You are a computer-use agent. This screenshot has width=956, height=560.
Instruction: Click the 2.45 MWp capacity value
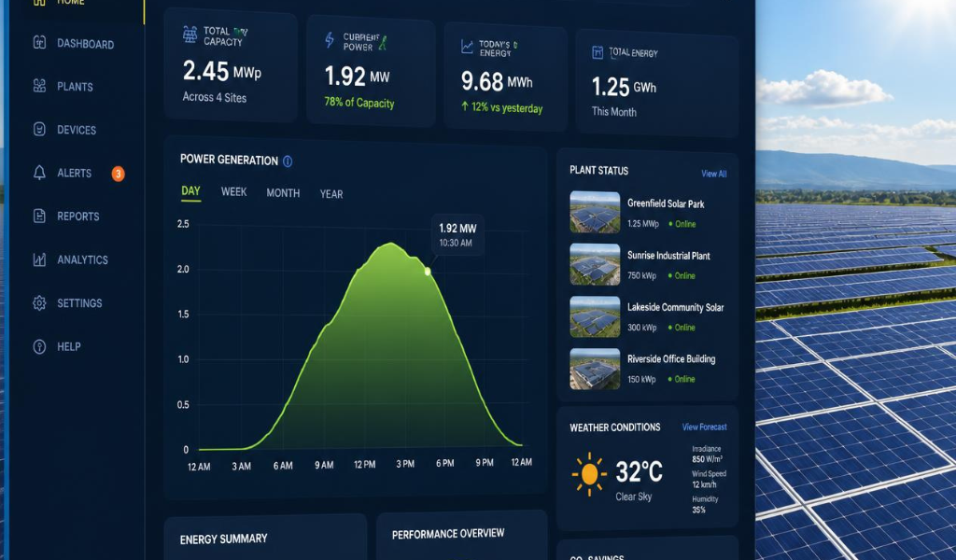222,71
